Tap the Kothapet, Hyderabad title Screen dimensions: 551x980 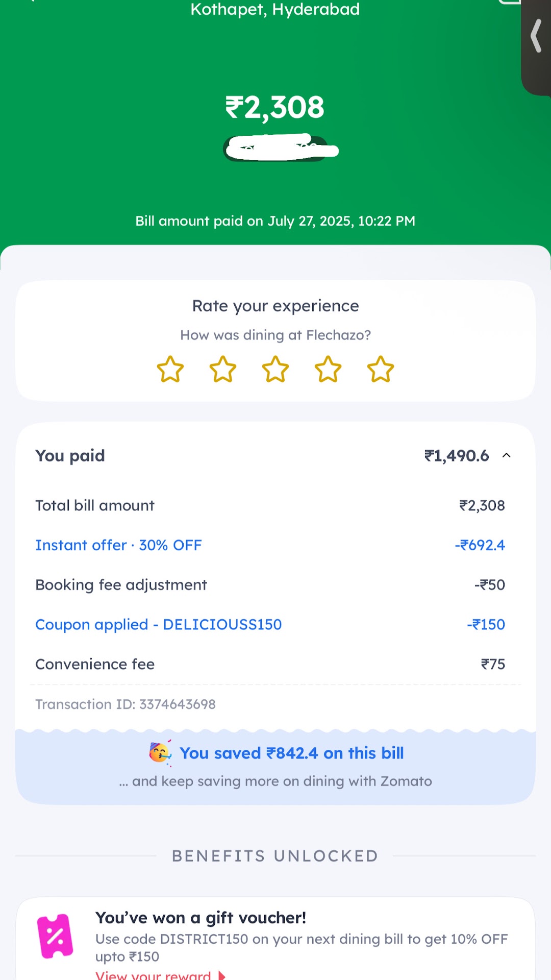tap(275, 9)
